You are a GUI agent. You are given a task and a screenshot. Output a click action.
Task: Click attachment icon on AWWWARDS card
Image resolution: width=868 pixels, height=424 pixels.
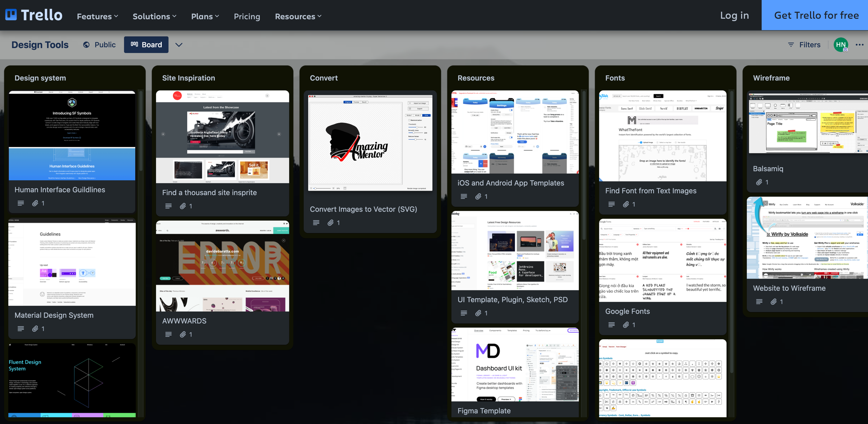183,334
